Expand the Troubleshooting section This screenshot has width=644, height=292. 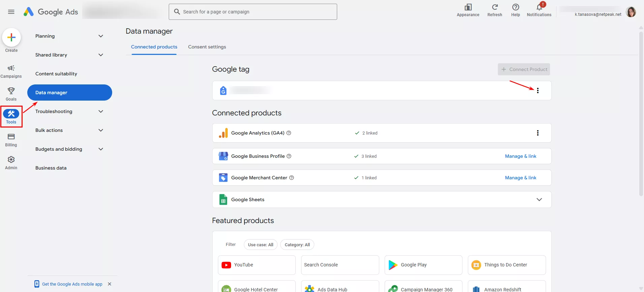pyautogui.click(x=101, y=111)
